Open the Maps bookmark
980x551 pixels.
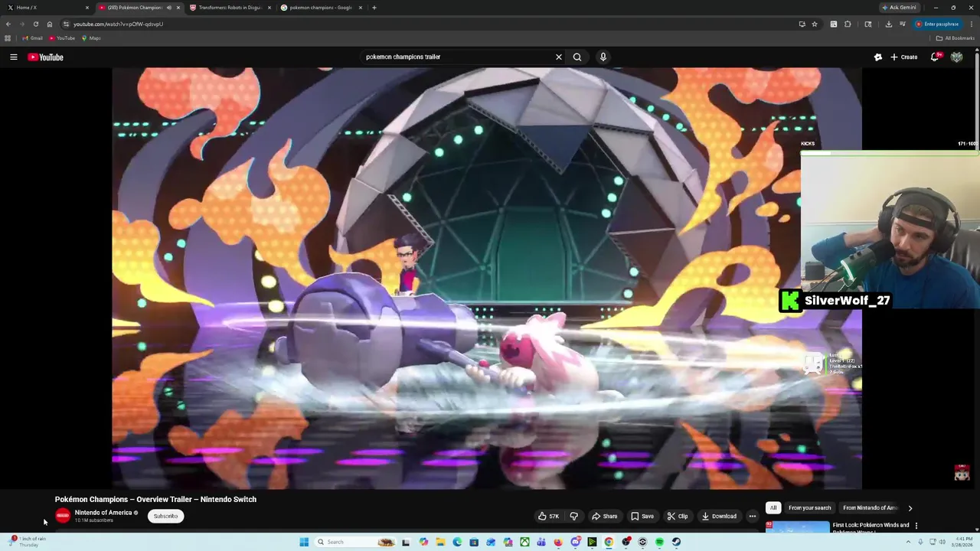click(91, 37)
